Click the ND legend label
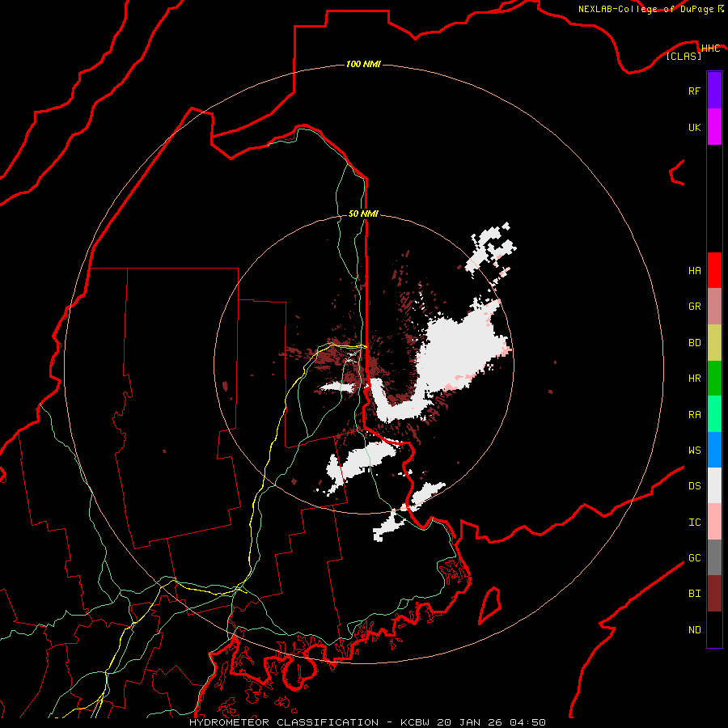The width and height of the screenshot is (728, 728). pyautogui.click(x=694, y=630)
